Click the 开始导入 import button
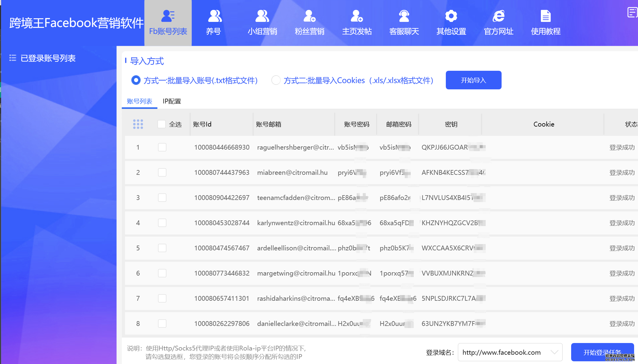 point(473,80)
